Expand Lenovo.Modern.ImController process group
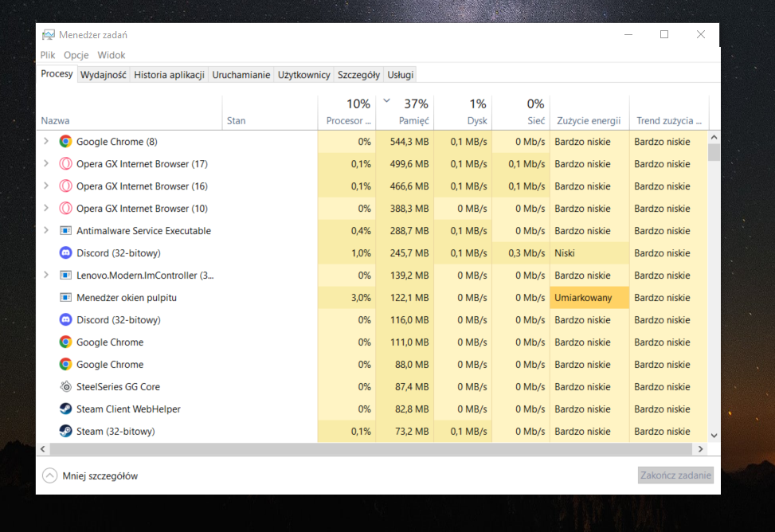This screenshot has width=775, height=532. (46, 275)
